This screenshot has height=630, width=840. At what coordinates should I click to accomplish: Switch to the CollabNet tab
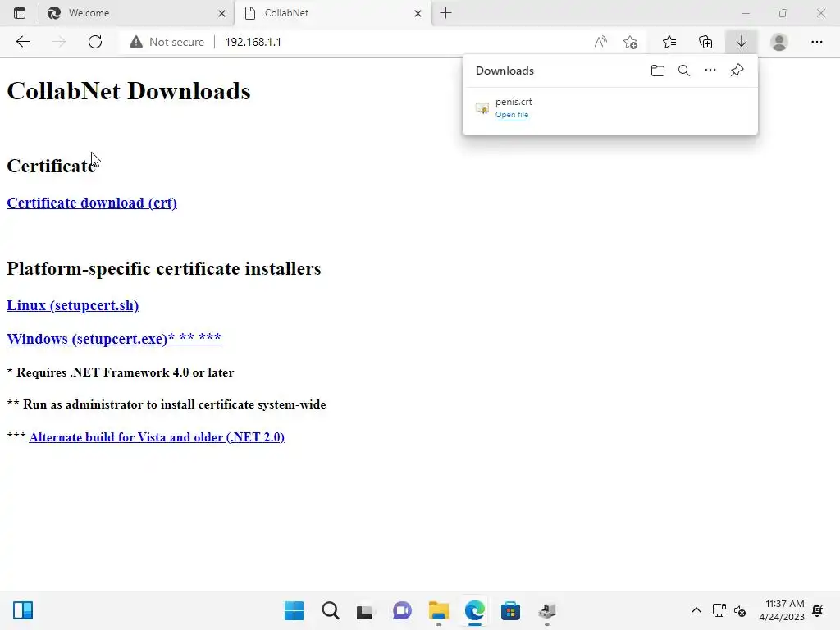point(332,13)
